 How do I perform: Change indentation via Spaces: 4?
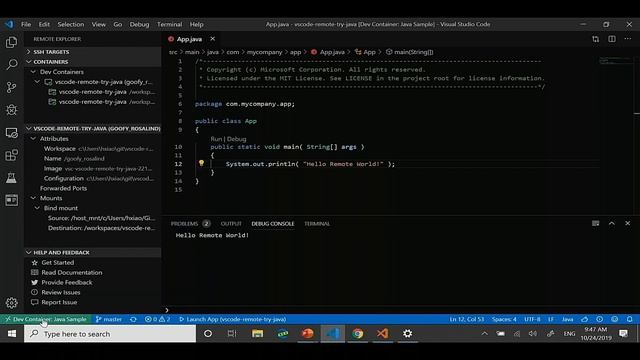click(504, 319)
